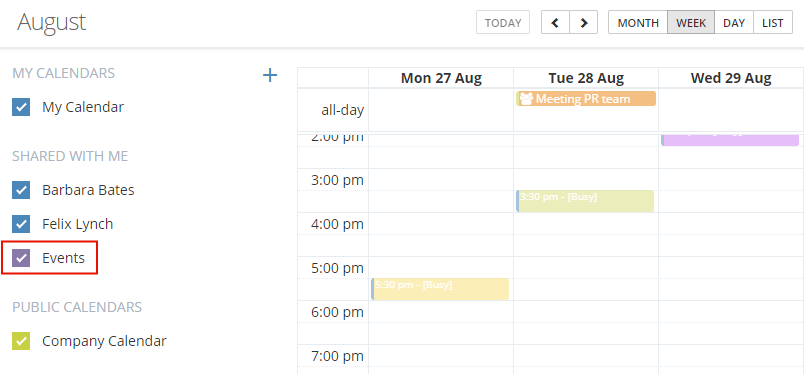Image resolution: width=804 pixels, height=374 pixels.
Task: Toggle Barbara Bates calendar checkbox
Action: tap(21, 190)
